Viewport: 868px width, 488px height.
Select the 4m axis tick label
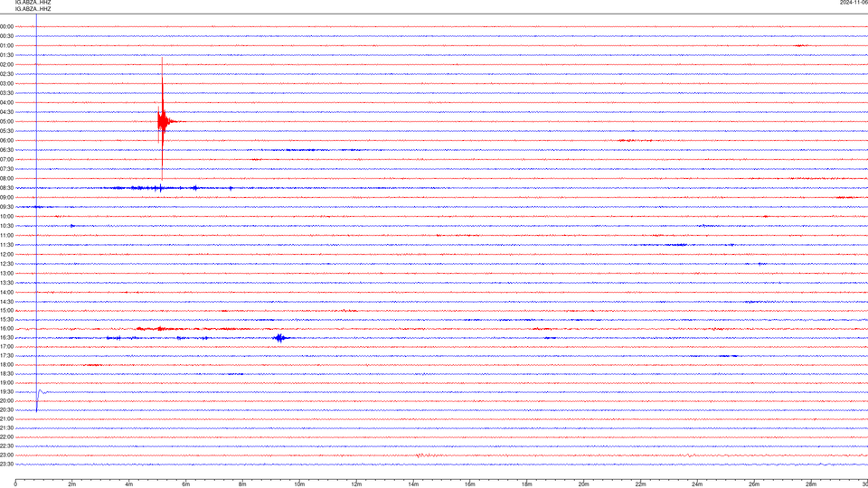click(x=129, y=484)
